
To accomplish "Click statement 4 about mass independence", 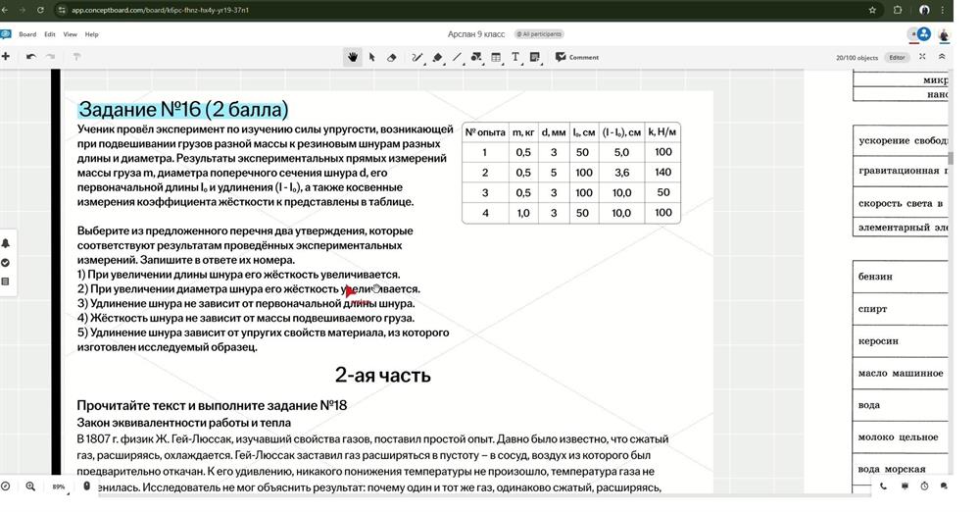I will pyautogui.click(x=246, y=318).
